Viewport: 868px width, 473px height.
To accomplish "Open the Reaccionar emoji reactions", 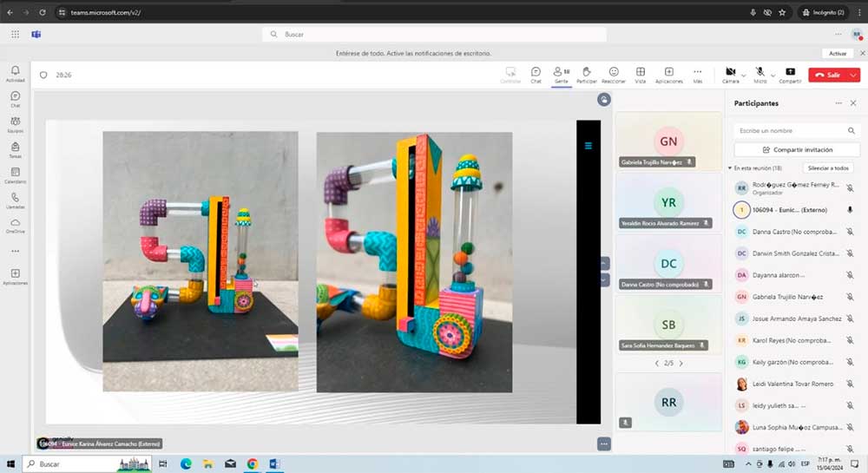I will point(614,74).
